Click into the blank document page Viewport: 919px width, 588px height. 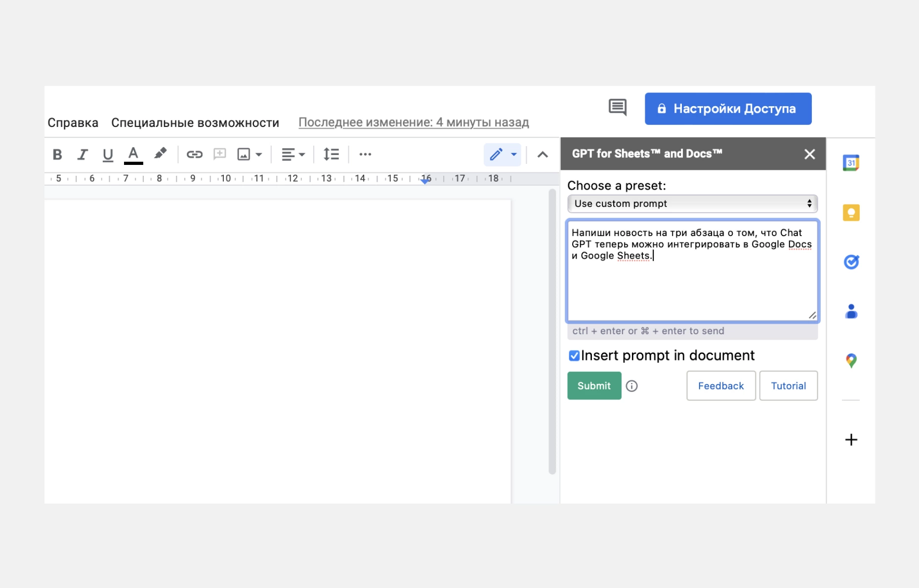[277, 352]
